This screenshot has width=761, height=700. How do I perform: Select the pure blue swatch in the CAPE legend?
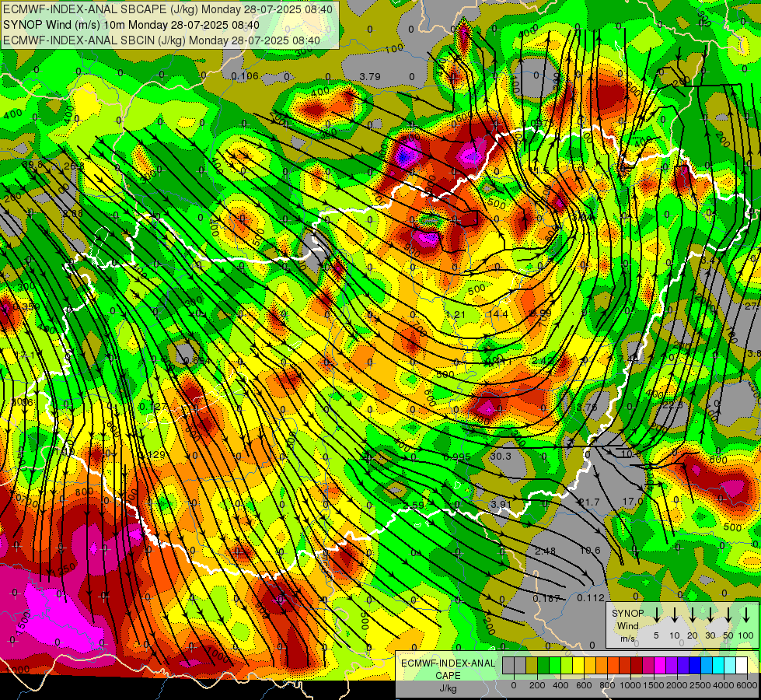[694, 665]
